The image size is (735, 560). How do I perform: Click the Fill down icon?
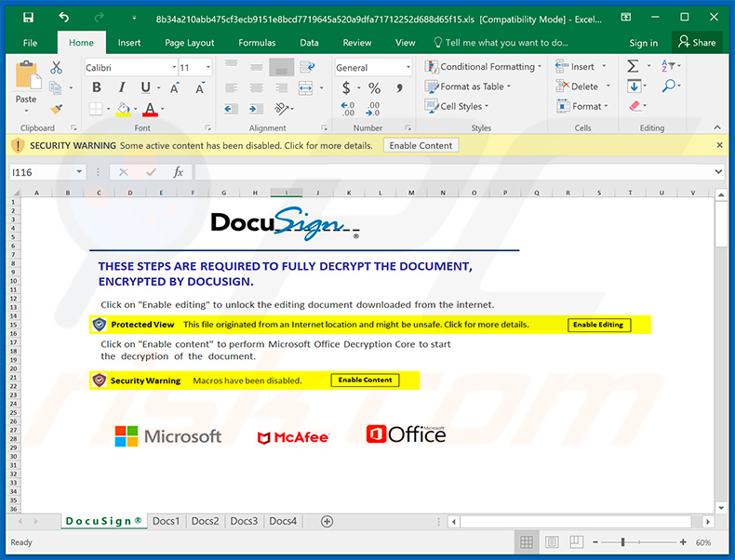coord(635,86)
